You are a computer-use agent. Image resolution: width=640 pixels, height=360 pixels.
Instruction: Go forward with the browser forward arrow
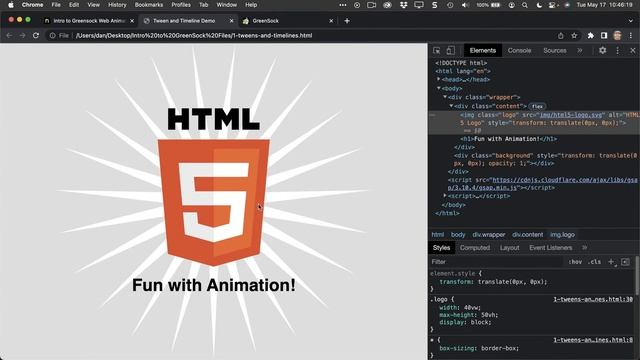[22, 36]
